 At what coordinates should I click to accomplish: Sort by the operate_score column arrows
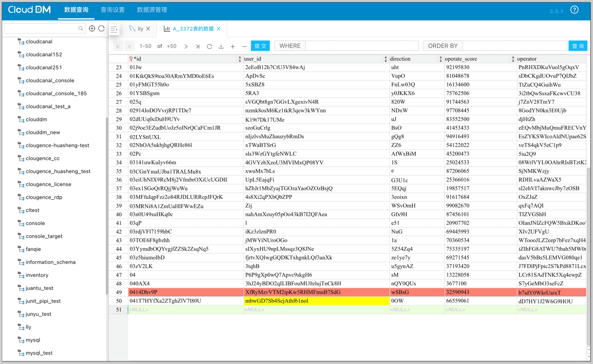(x=513, y=59)
